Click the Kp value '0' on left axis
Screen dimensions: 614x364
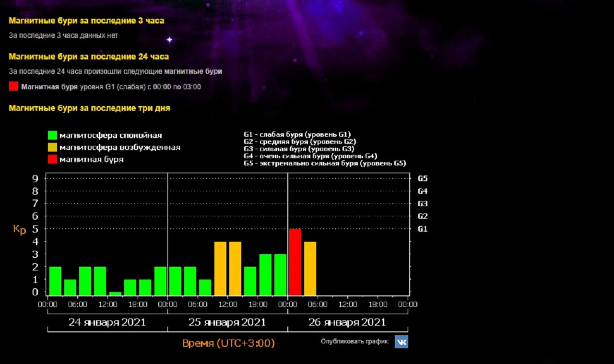[x=35, y=292]
